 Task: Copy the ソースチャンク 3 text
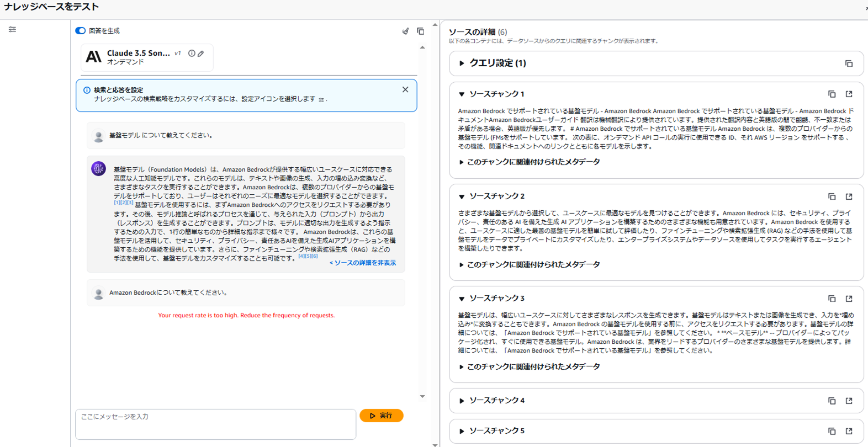tap(832, 299)
